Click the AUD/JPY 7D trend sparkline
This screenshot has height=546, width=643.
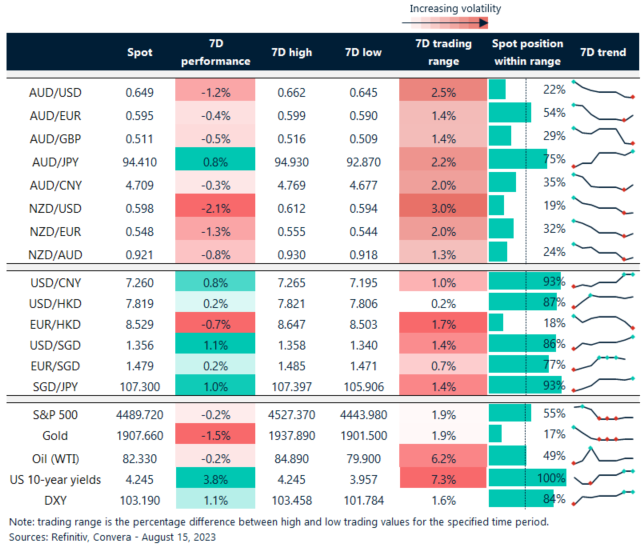pyautogui.click(x=603, y=158)
